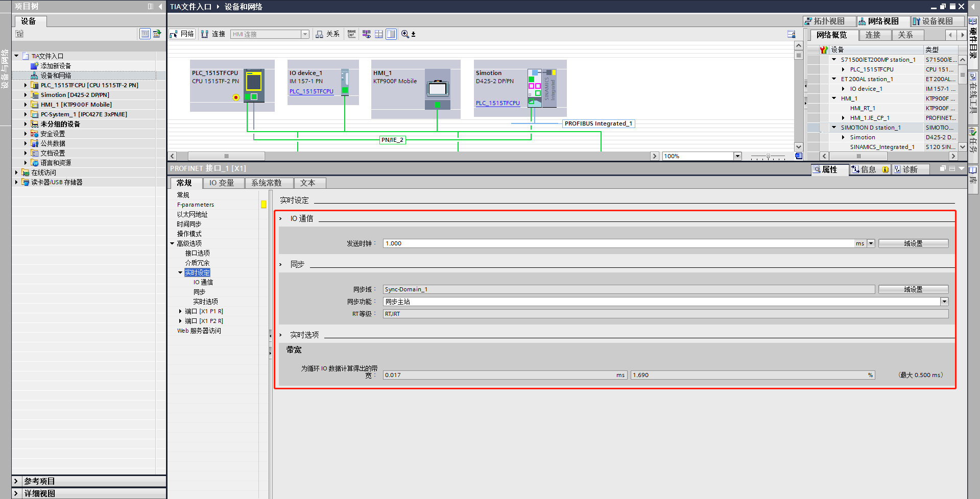Switch to the 系统常数 tab
The width and height of the screenshot is (980, 499).
[269, 183]
